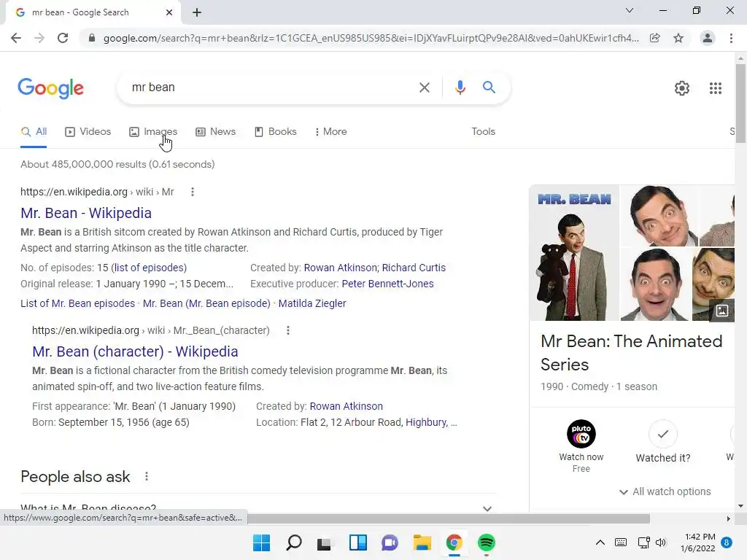The width and height of the screenshot is (747, 560).
Task: Click Pluto TV Watch now icon
Action: pyautogui.click(x=581, y=434)
